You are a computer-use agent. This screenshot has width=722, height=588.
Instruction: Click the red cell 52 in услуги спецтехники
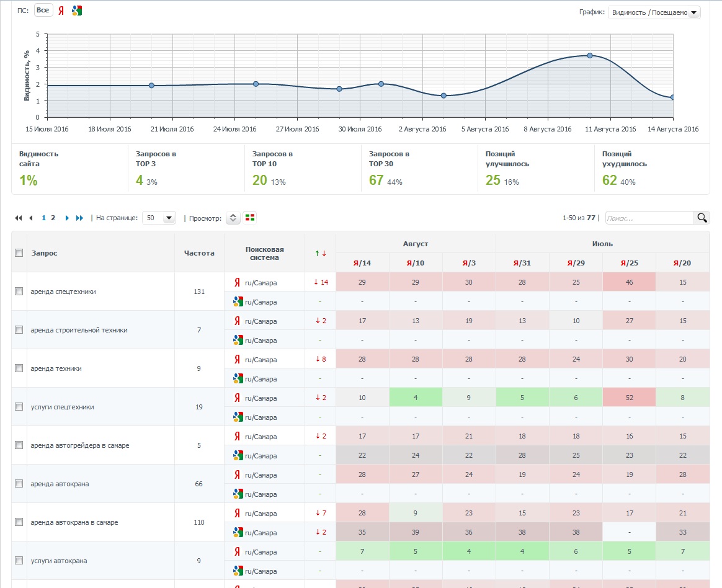(x=630, y=398)
